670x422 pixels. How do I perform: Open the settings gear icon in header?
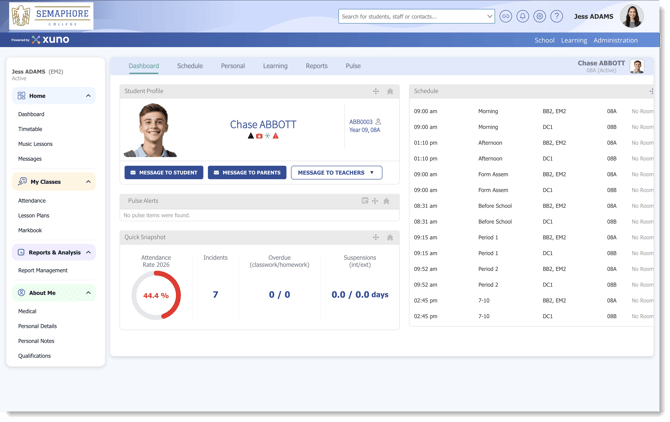[540, 16]
